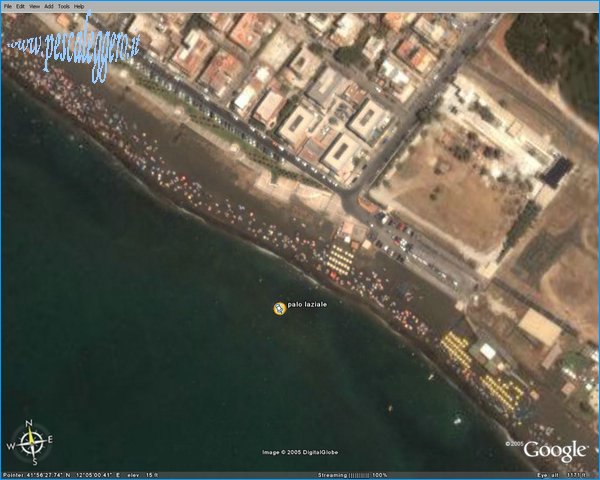The width and height of the screenshot is (600, 480).
Task: Click the black building on the right
Action: point(557,171)
